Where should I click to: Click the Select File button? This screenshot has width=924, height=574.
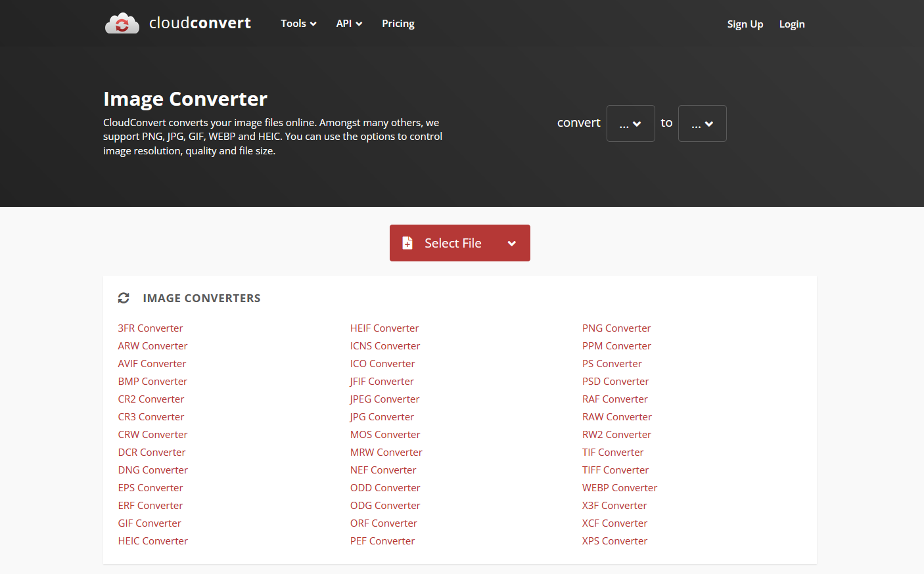click(460, 243)
